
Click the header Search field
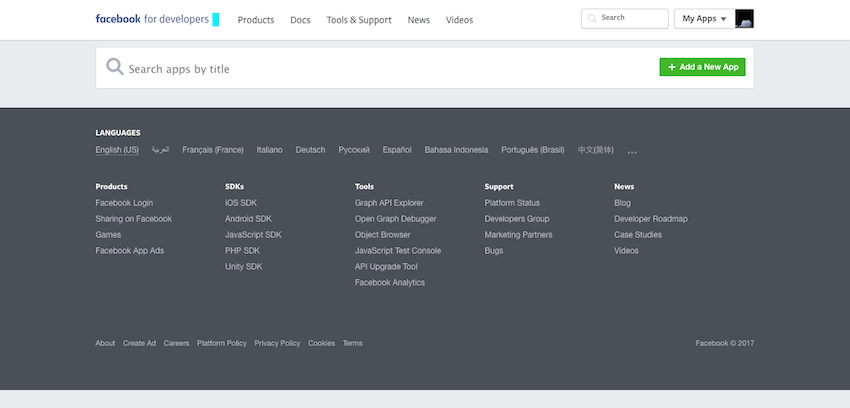click(624, 18)
